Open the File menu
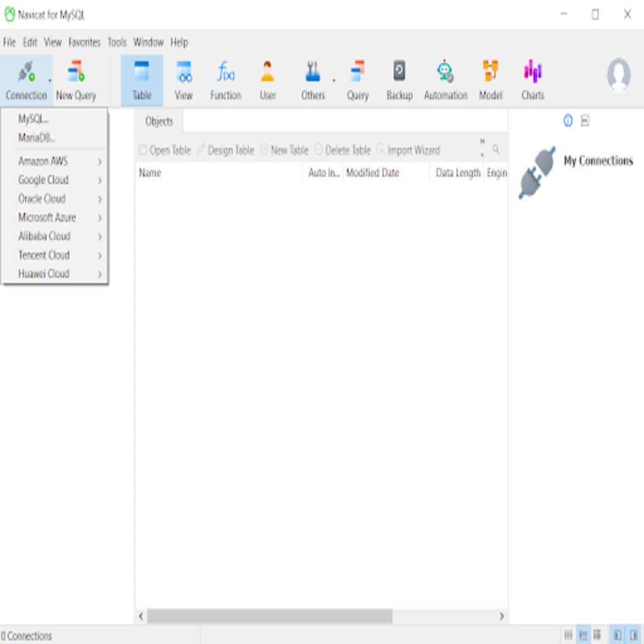This screenshot has width=644, height=644. click(x=9, y=42)
